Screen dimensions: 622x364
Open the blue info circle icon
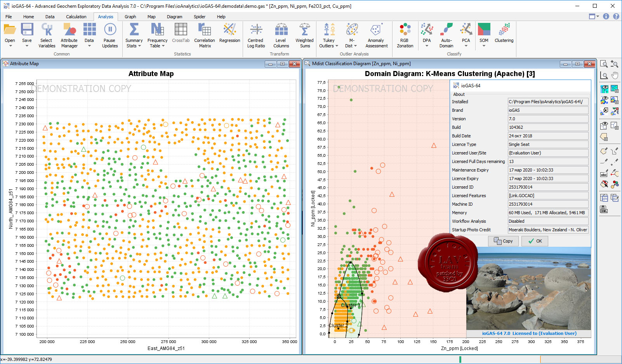(606, 16)
